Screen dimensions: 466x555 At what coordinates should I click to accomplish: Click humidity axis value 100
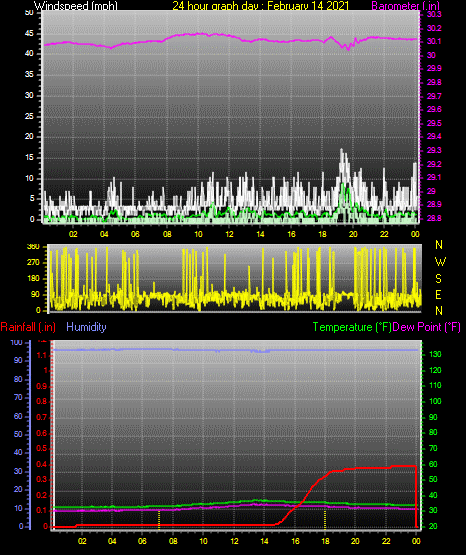click(16, 342)
